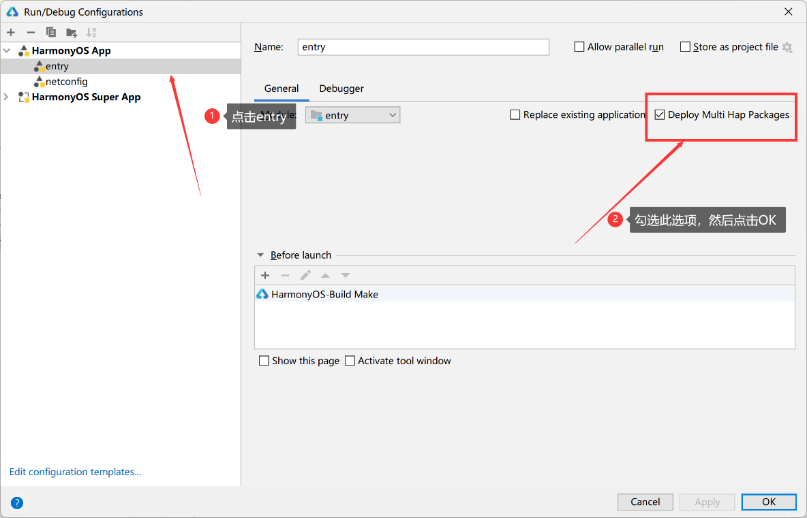Close the Run/Debug Configurations dialog
This screenshot has height=518, width=807.
[x=788, y=11]
